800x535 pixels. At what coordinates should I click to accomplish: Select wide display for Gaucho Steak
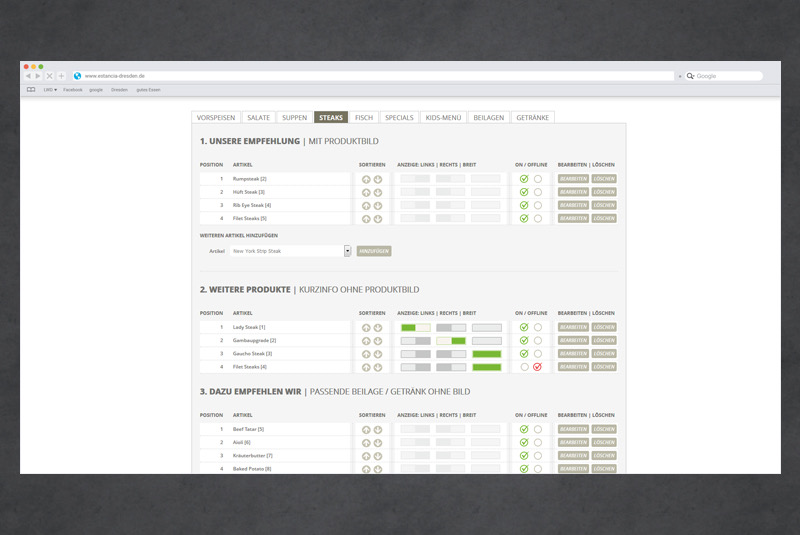pos(487,354)
